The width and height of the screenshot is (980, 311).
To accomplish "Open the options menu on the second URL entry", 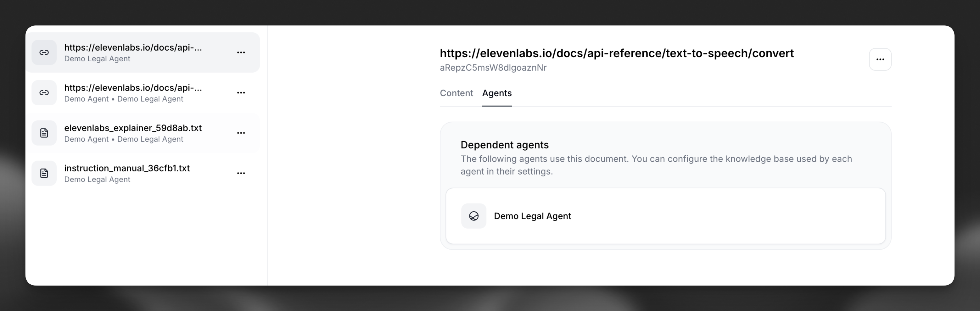I will coord(241,93).
